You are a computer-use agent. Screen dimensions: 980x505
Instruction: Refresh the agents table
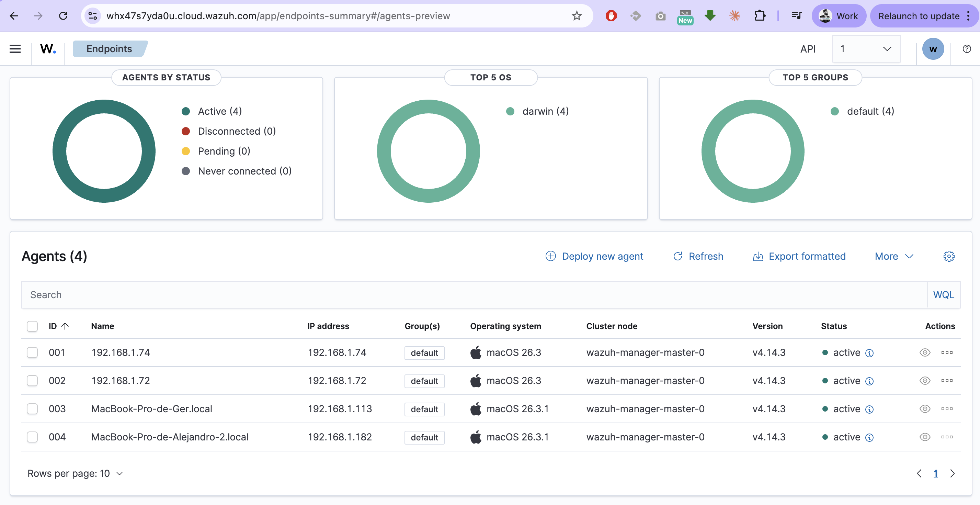(x=698, y=256)
